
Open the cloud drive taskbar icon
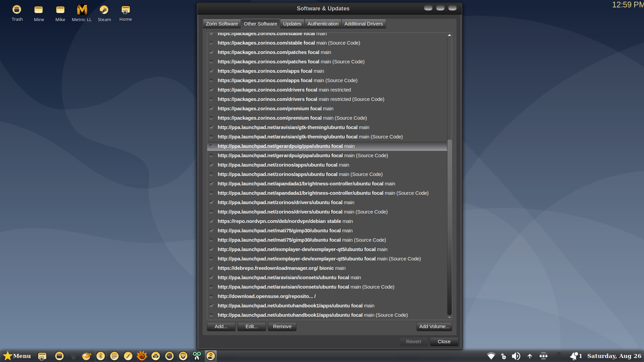click(156, 356)
